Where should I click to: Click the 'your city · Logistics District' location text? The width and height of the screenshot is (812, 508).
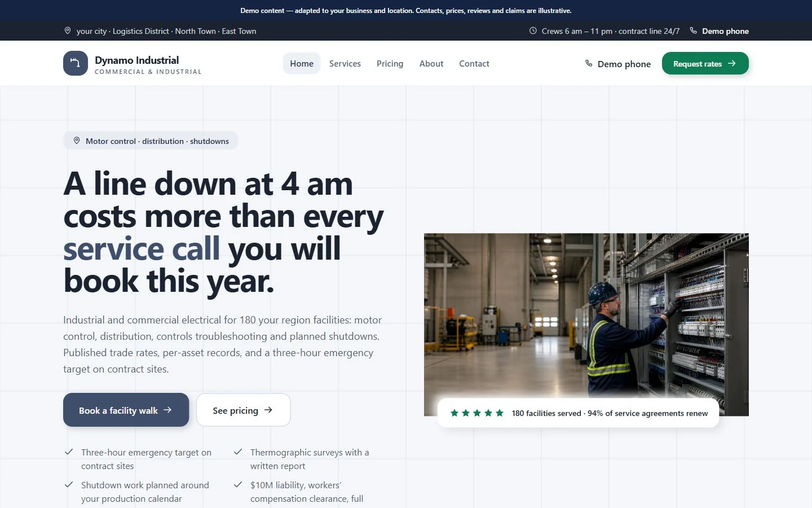click(x=166, y=31)
